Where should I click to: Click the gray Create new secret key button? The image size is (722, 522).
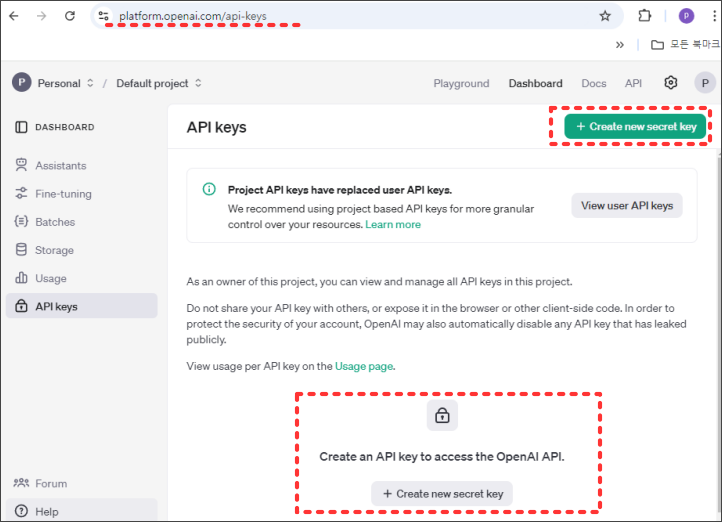(442, 494)
